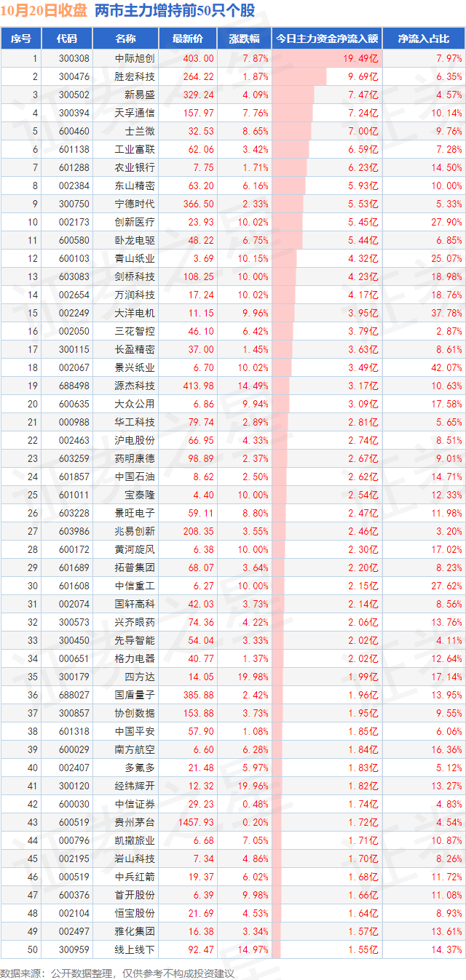
Task: Click stock name 经纬辉开
Action: (x=135, y=786)
